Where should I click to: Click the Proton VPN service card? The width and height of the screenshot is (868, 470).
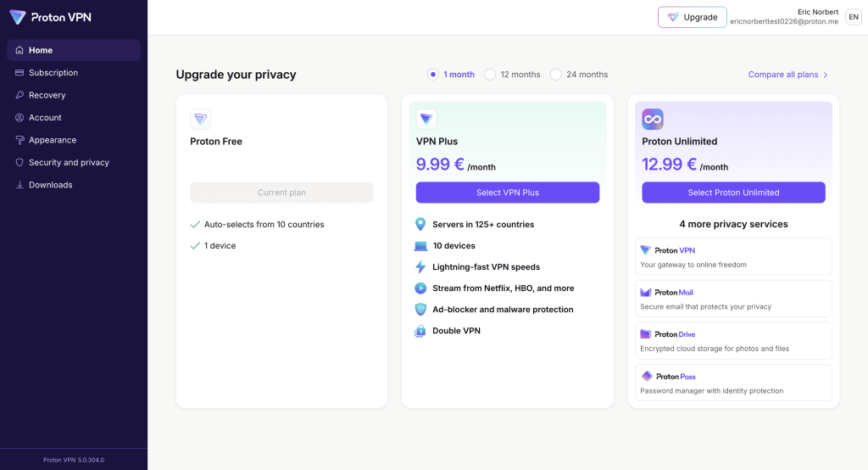click(x=733, y=256)
